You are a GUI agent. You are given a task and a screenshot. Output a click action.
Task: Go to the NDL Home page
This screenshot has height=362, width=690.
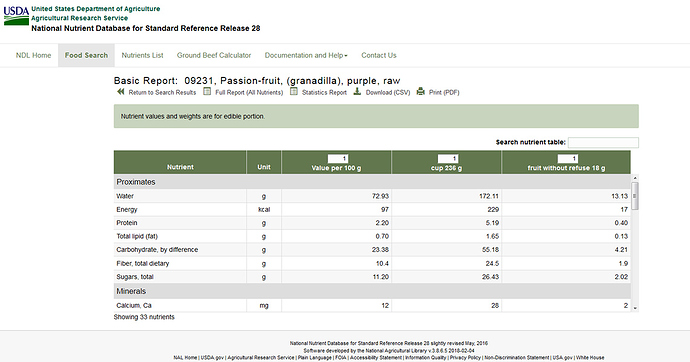[x=33, y=55]
